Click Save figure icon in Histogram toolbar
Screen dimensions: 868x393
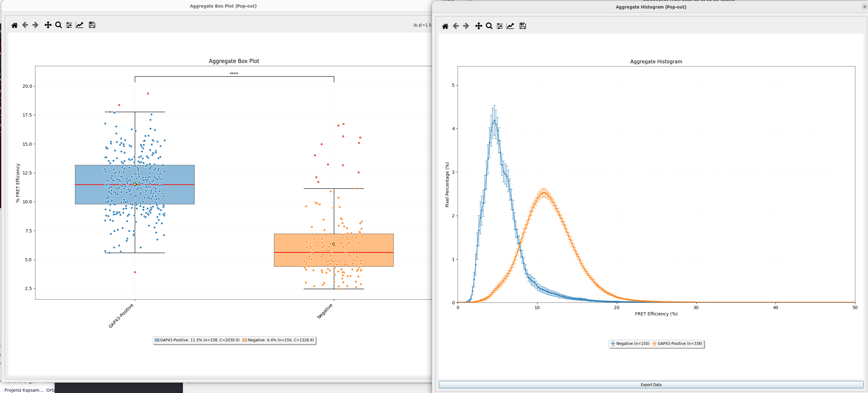click(x=523, y=26)
